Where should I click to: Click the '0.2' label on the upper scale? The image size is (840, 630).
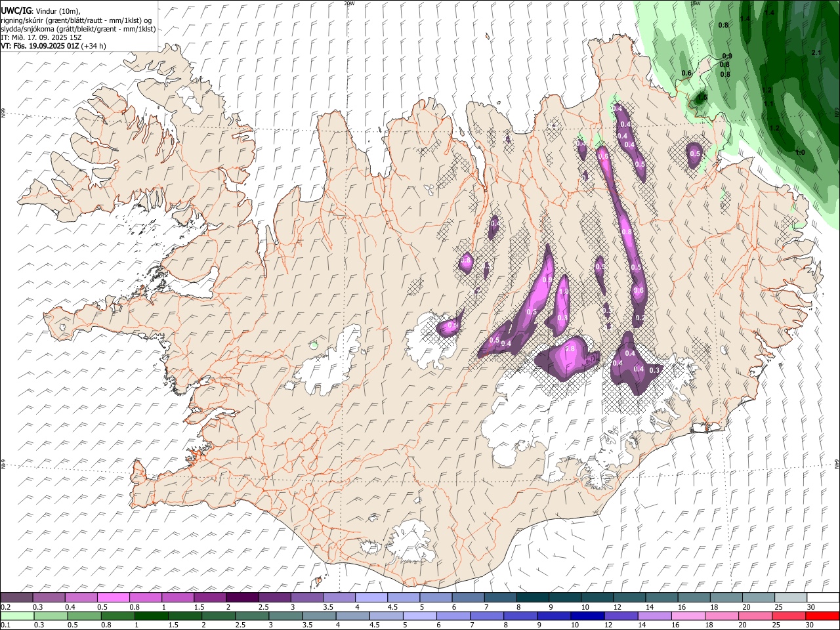[6, 607]
